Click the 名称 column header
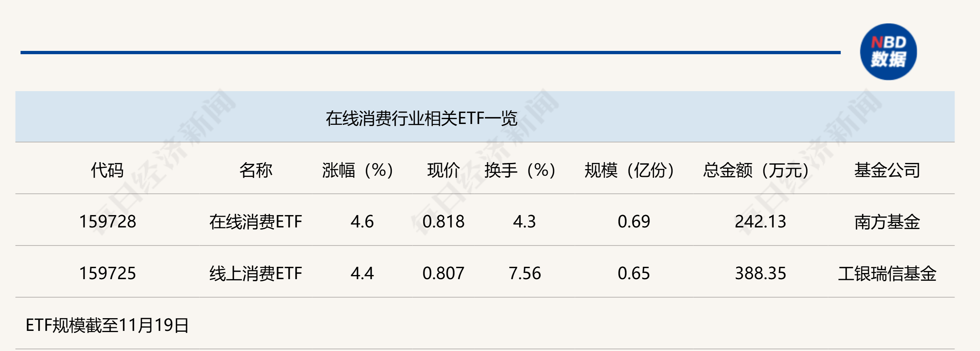The image size is (980, 351). pyautogui.click(x=256, y=170)
